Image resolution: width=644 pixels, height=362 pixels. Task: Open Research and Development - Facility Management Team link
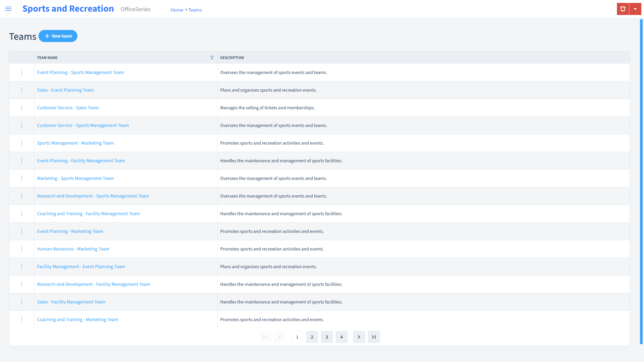click(93, 284)
